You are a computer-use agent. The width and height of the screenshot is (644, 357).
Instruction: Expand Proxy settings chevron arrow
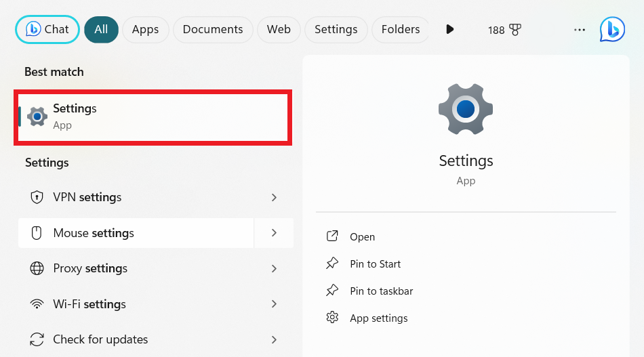click(274, 269)
